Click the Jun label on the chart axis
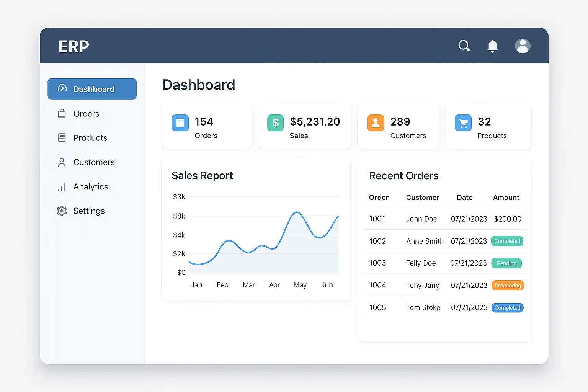This screenshot has width=588, height=392. (x=327, y=285)
